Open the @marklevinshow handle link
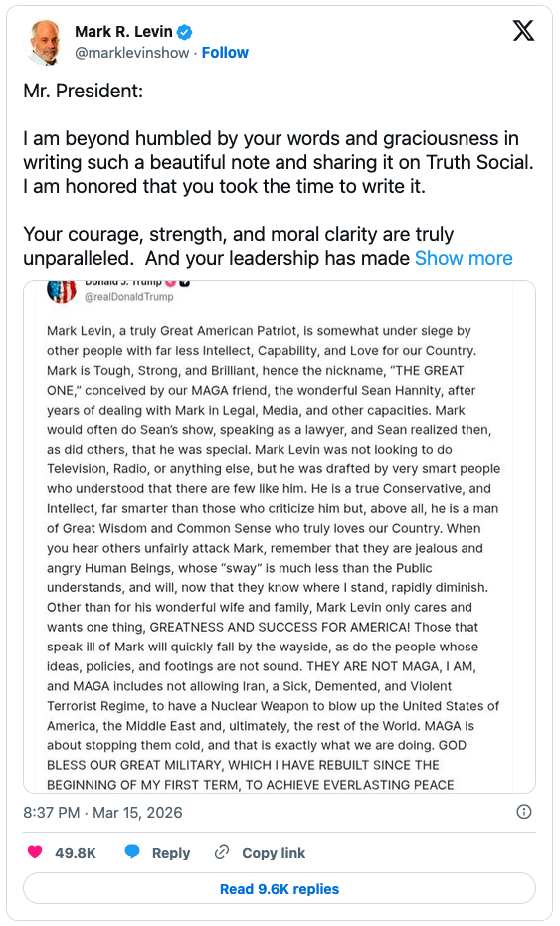Viewport: 560px width, 926px height. 131,53
